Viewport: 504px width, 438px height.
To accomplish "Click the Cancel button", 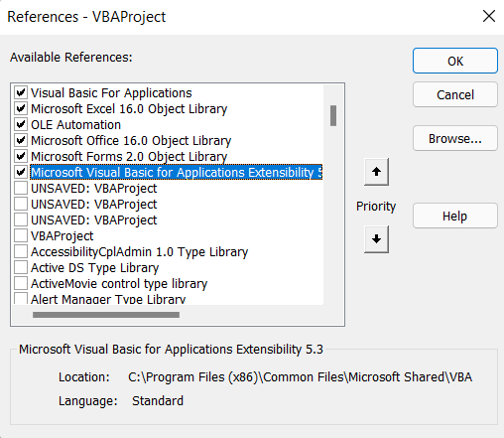I will click(x=455, y=94).
